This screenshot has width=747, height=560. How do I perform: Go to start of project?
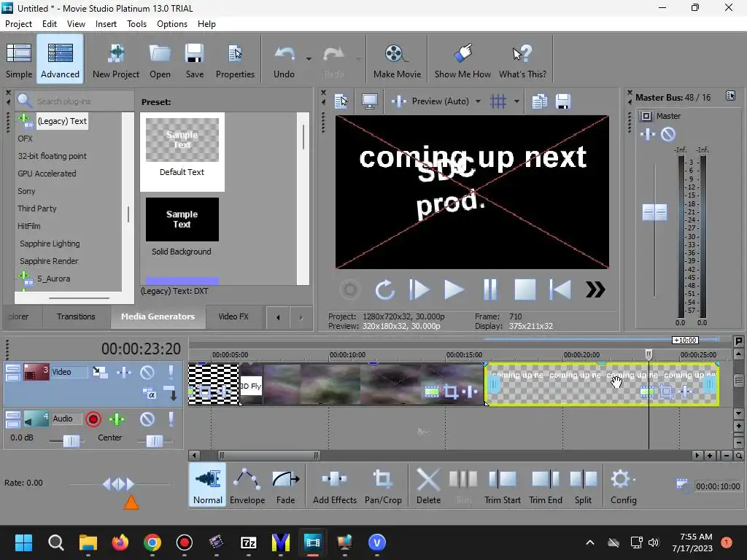[560, 289]
